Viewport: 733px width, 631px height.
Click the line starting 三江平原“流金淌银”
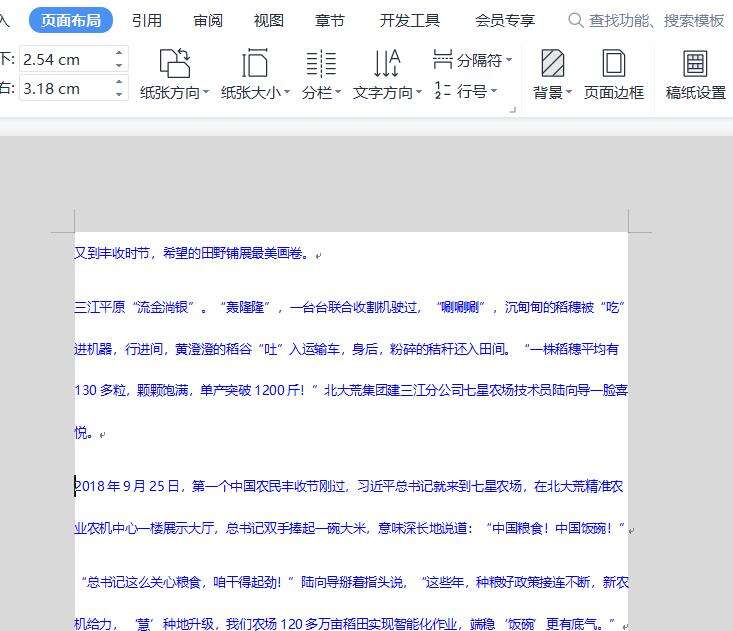point(350,307)
